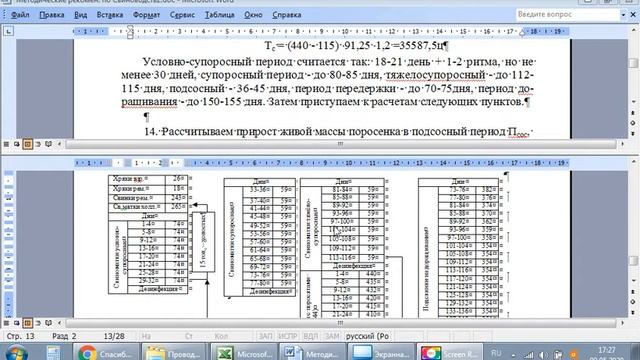Open the Сервис menu
The height and width of the screenshot is (360, 640).
(182, 15)
